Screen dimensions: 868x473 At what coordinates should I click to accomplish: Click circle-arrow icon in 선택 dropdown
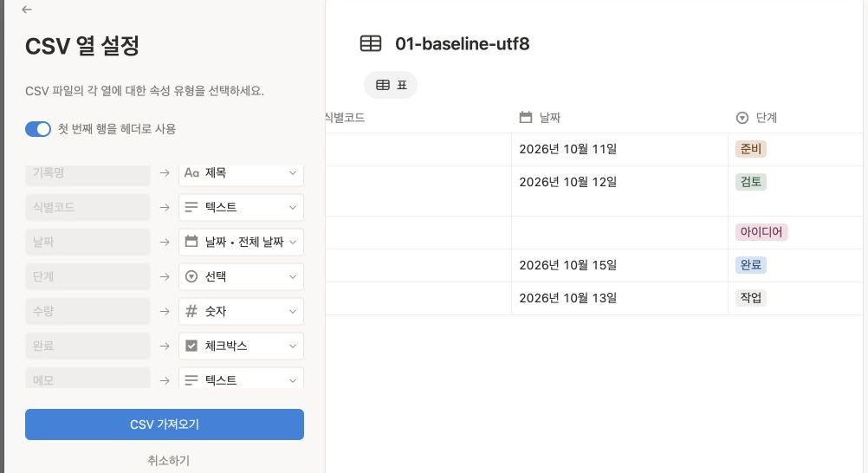[x=191, y=276]
